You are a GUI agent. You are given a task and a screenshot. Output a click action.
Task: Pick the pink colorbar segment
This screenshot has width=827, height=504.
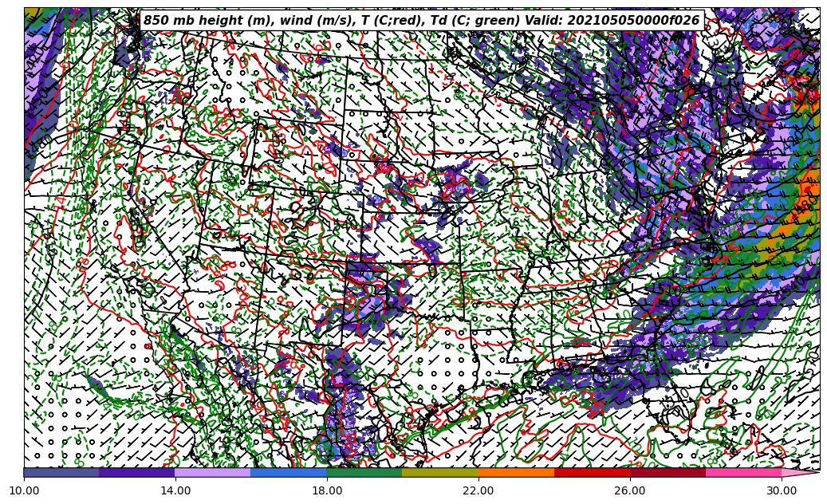[744, 472]
